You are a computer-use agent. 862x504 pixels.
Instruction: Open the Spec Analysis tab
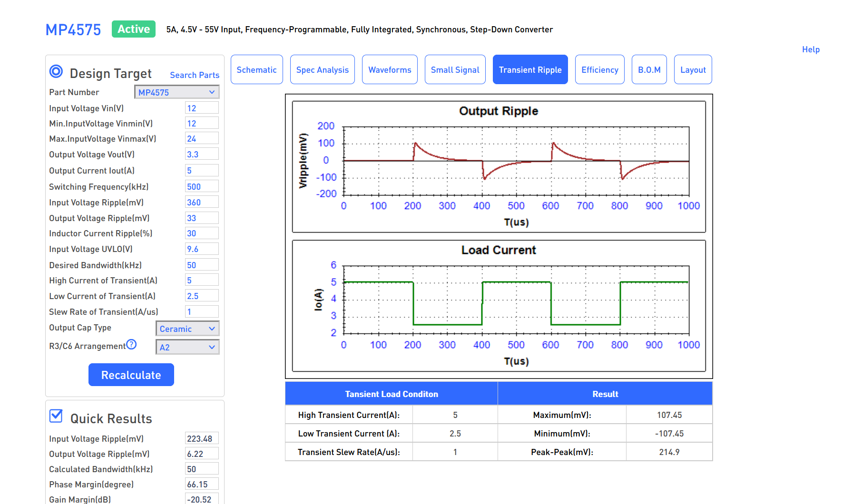tap(322, 70)
